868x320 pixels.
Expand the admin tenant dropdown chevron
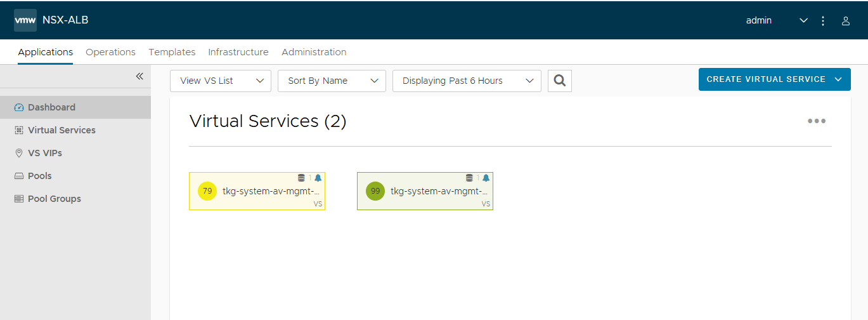[804, 20]
